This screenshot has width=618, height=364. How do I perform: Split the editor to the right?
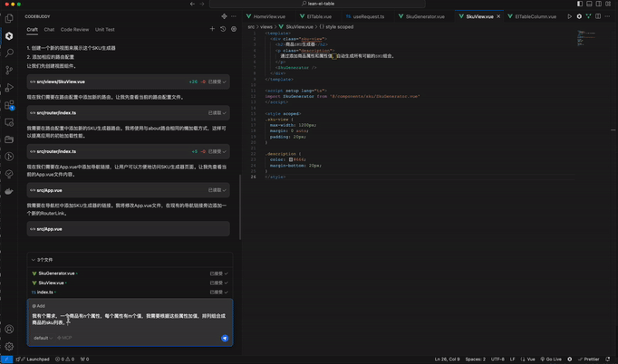pyautogui.click(x=598, y=16)
